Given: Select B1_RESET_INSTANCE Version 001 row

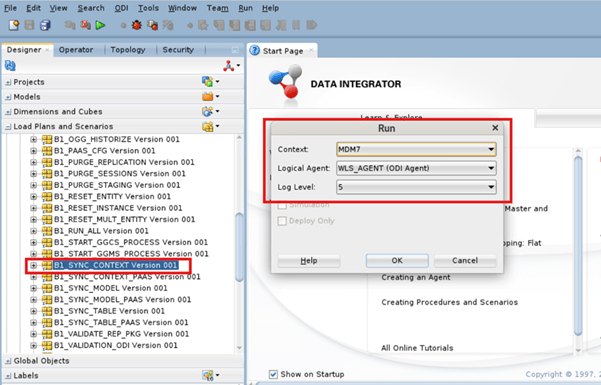Looking at the screenshot, I should click(x=118, y=208).
